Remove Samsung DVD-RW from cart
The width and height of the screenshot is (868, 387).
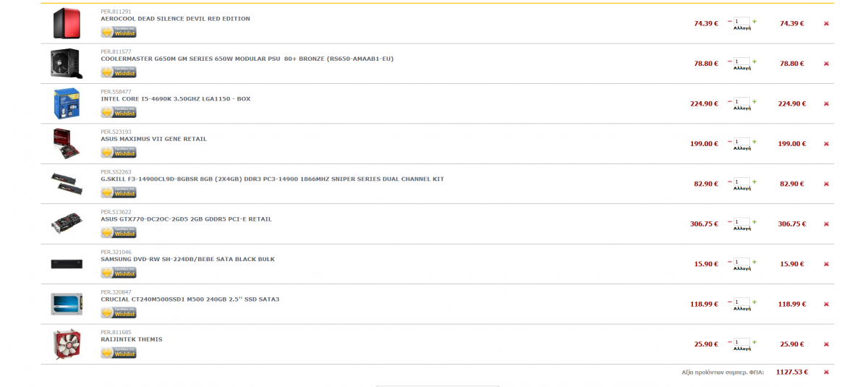(826, 264)
